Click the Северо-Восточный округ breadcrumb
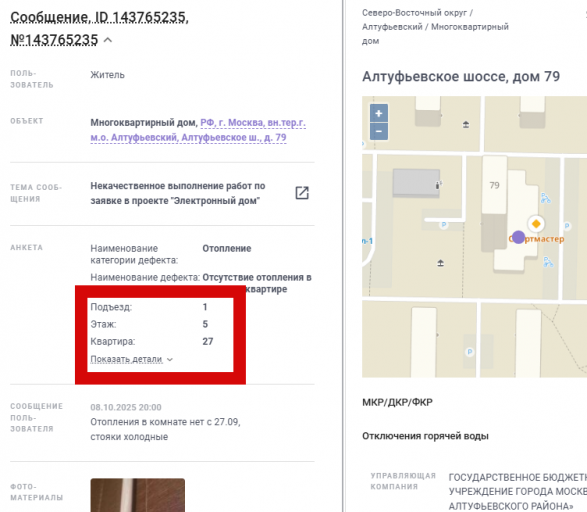The height and width of the screenshot is (512, 587). point(414,13)
